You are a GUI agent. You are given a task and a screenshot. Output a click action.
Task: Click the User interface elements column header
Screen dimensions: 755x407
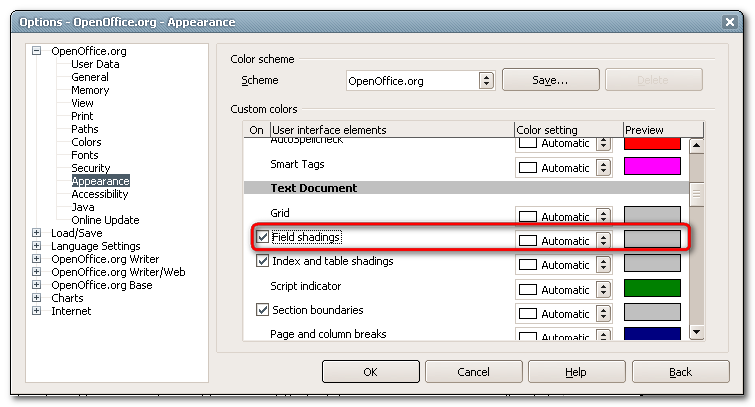392,130
